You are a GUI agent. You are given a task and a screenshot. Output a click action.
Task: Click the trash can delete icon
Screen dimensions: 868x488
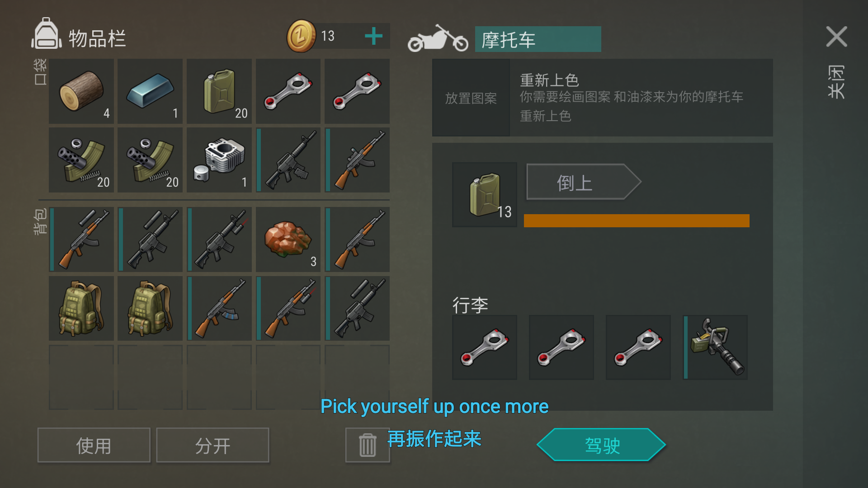[368, 445]
